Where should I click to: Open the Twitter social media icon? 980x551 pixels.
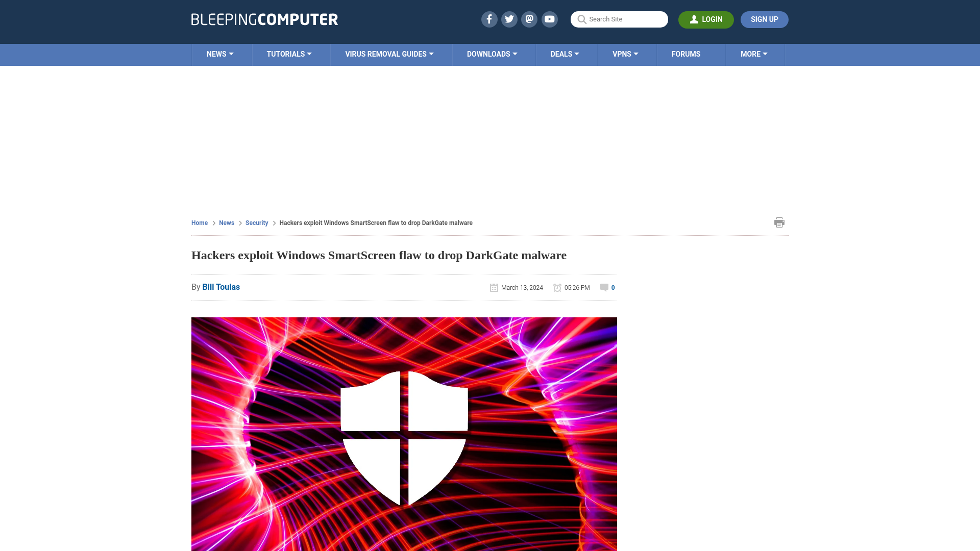tap(509, 19)
